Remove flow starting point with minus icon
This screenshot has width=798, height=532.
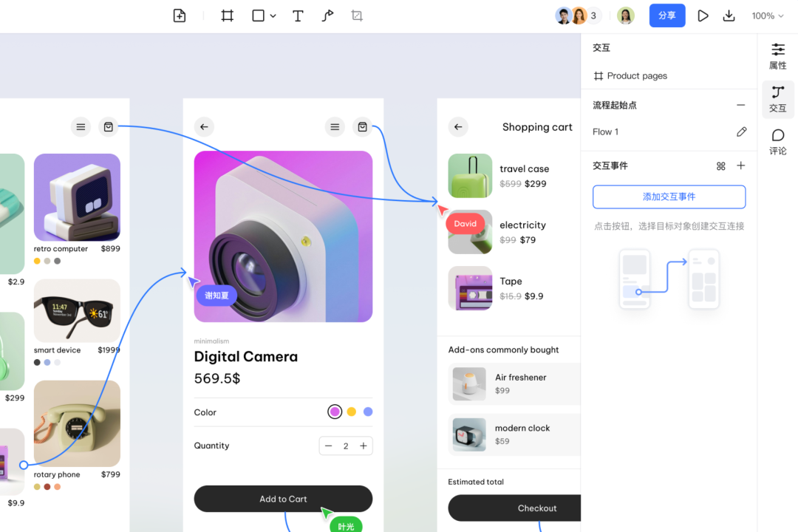(740, 105)
